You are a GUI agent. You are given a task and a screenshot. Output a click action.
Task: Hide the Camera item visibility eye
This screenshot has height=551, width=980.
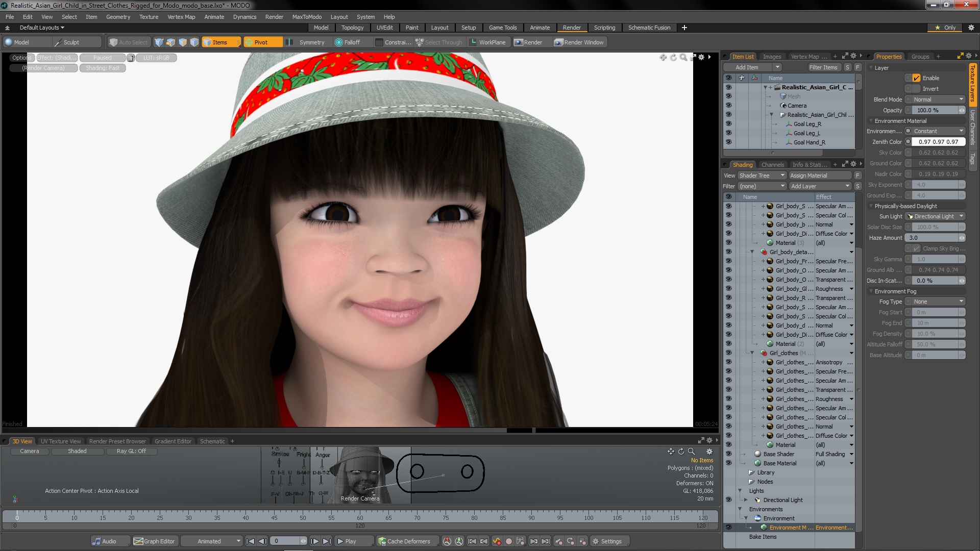pyautogui.click(x=728, y=106)
